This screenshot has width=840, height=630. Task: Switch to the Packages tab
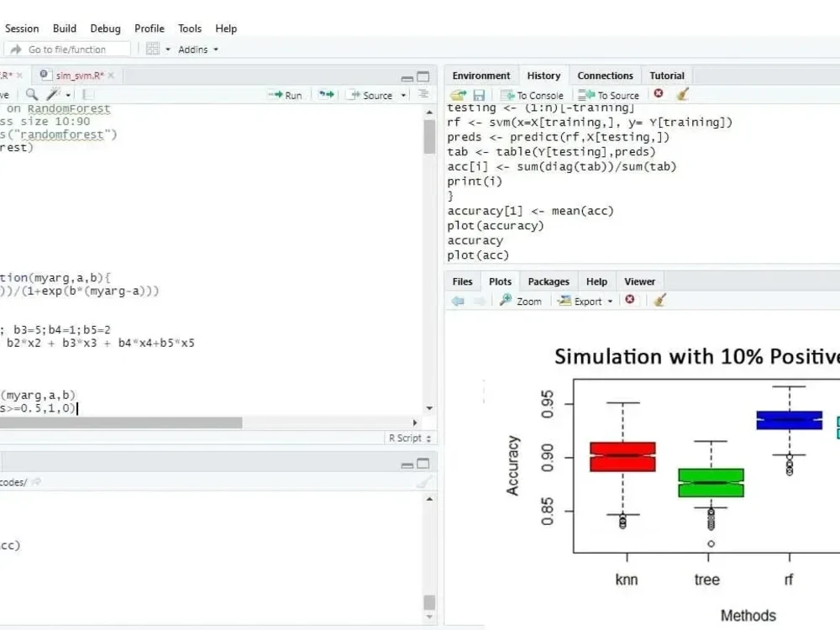pyautogui.click(x=548, y=281)
